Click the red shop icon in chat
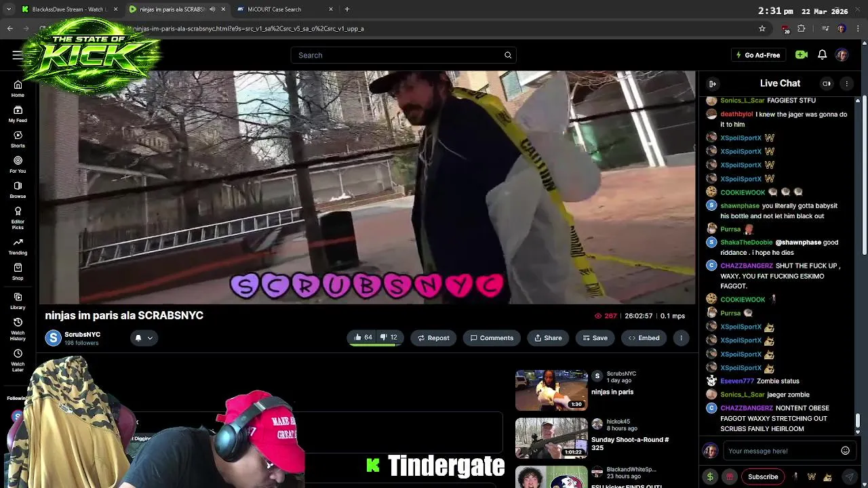The height and width of the screenshot is (488, 868). click(730, 476)
